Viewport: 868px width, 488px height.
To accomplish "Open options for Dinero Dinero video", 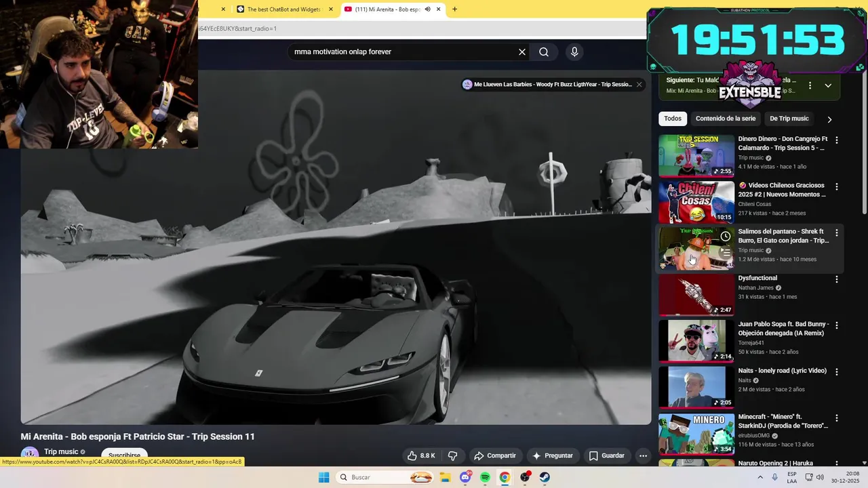I will coord(836,140).
